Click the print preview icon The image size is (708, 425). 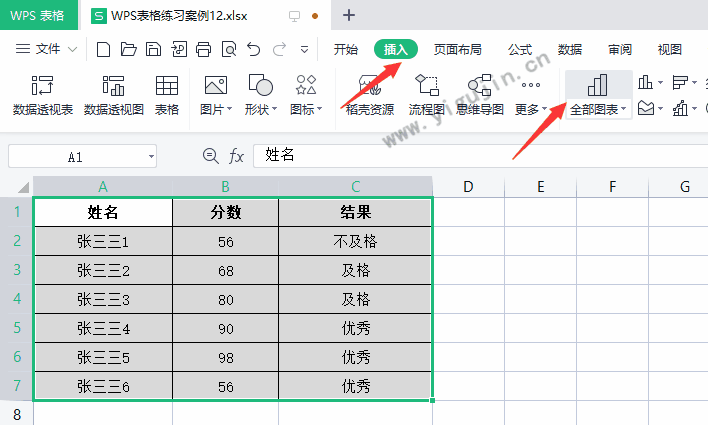click(229, 49)
